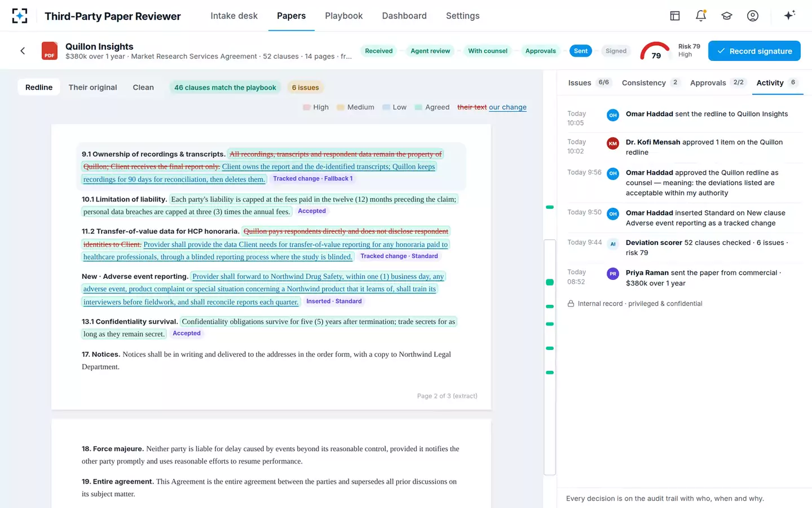Click the 'Inserted · Standard' tag
812x508 pixels.
click(334, 301)
